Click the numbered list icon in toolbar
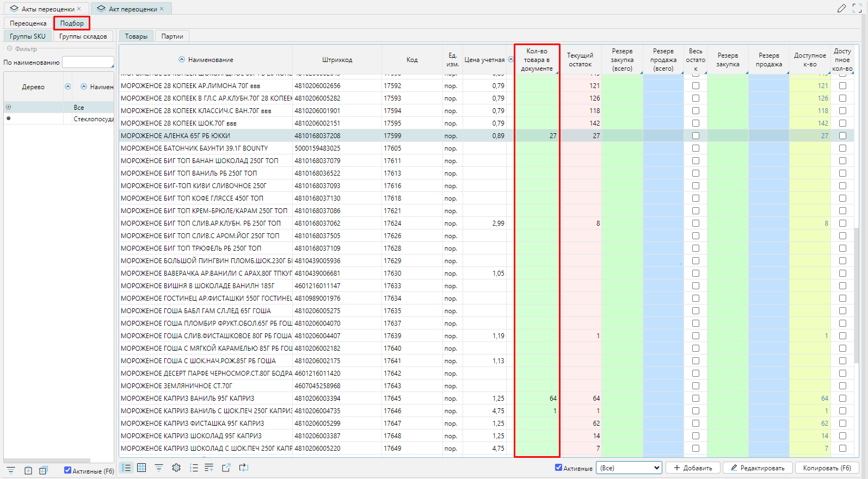This screenshot has height=479, width=868. coord(194,468)
